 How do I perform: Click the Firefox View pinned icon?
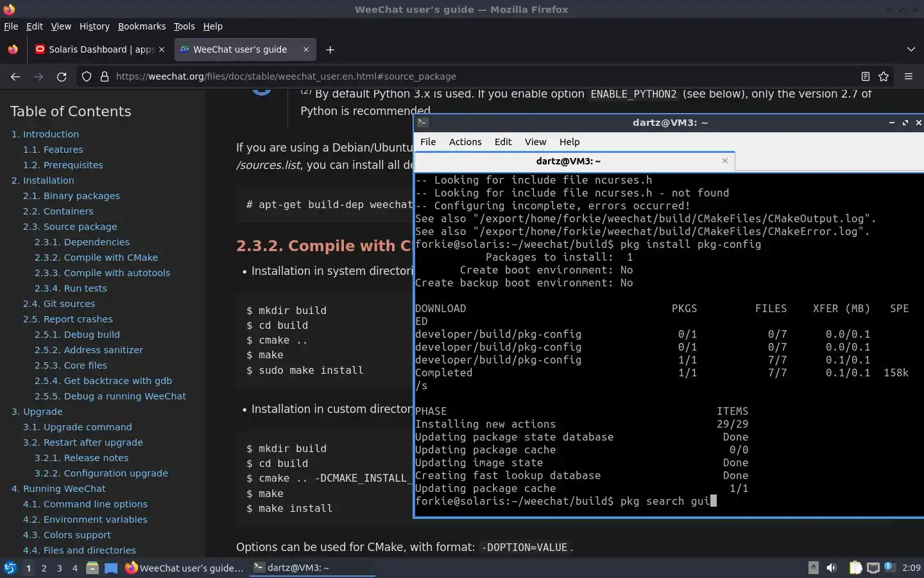[13, 49]
